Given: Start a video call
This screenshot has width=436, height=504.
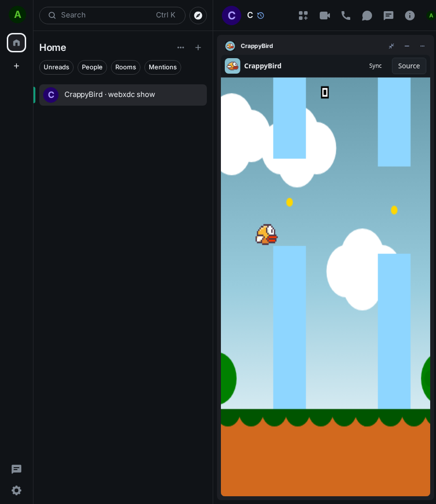Looking at the screenshot, I should coord(325,16).
